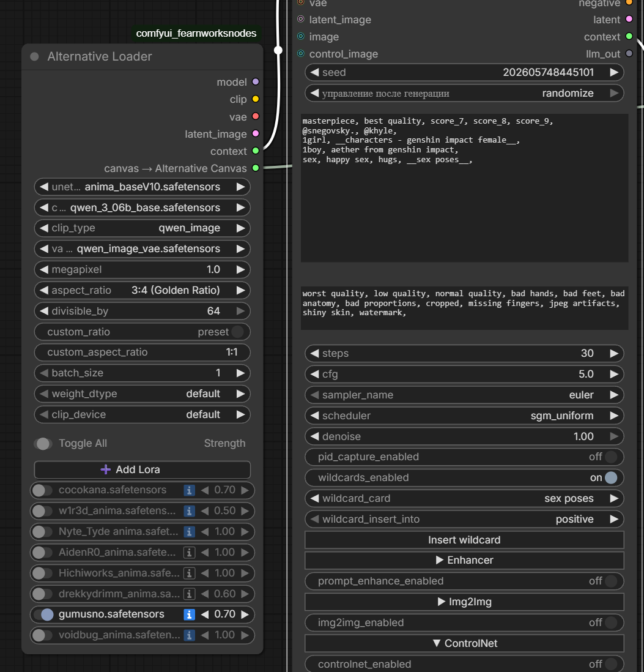Enable the voidbug_anima lora
Screen dimensions: 644x672
[x=42, y=635]
